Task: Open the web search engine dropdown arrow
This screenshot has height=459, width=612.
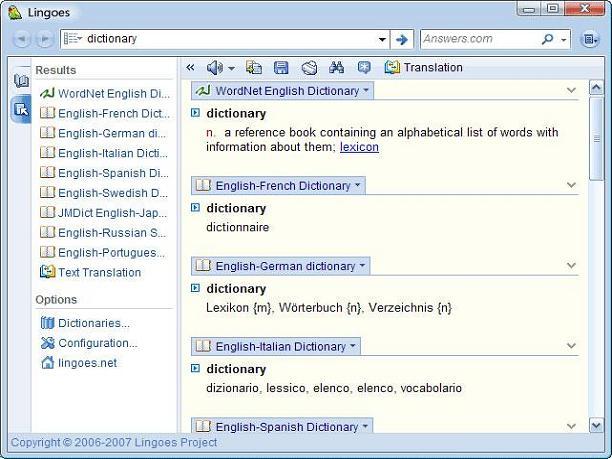Action: tap(563, 40)
